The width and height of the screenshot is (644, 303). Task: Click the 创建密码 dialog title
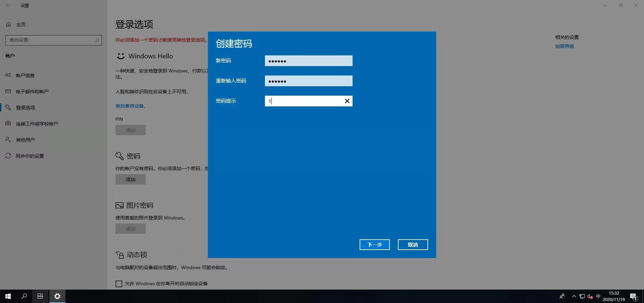tap(234, 44)
